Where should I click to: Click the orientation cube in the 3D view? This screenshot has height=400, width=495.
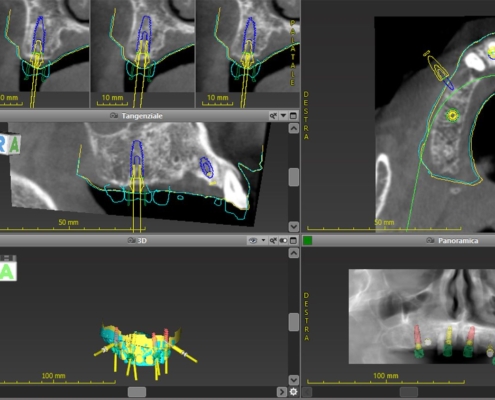7,268
